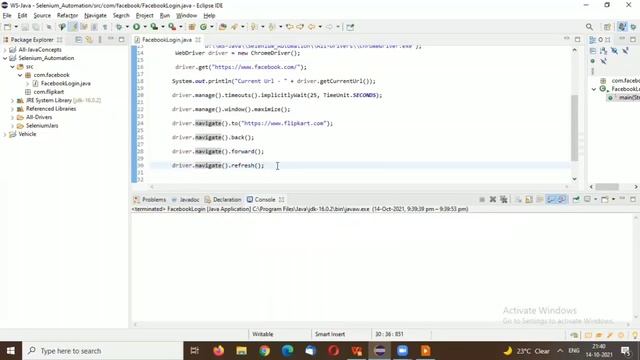Click the Remove All Terminated Launches icon
This screenshot has height=360, width=640.
pyautogui.click(x=504, y=199)
